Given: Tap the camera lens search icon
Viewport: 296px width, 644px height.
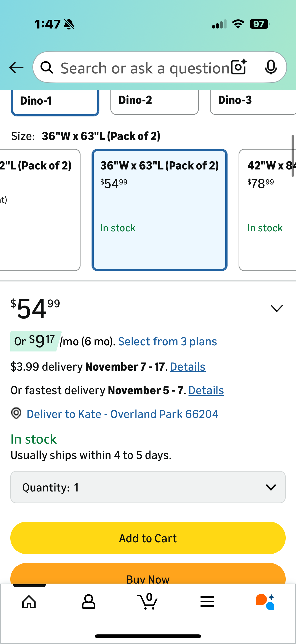Looking at the screenshot, I should pyautogui.click(x=239, y=67).
